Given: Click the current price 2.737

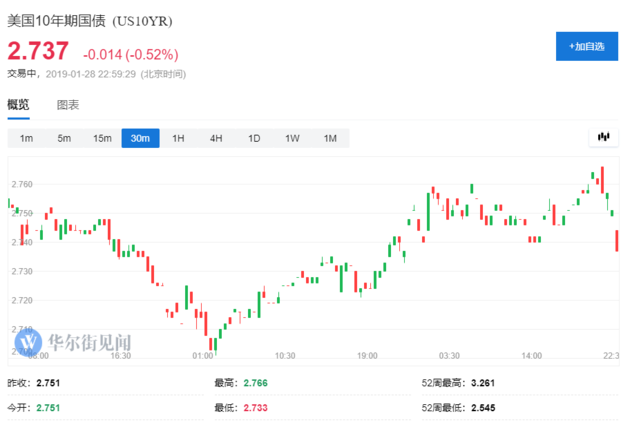Looking at the screenshot, I should point(38,52).
